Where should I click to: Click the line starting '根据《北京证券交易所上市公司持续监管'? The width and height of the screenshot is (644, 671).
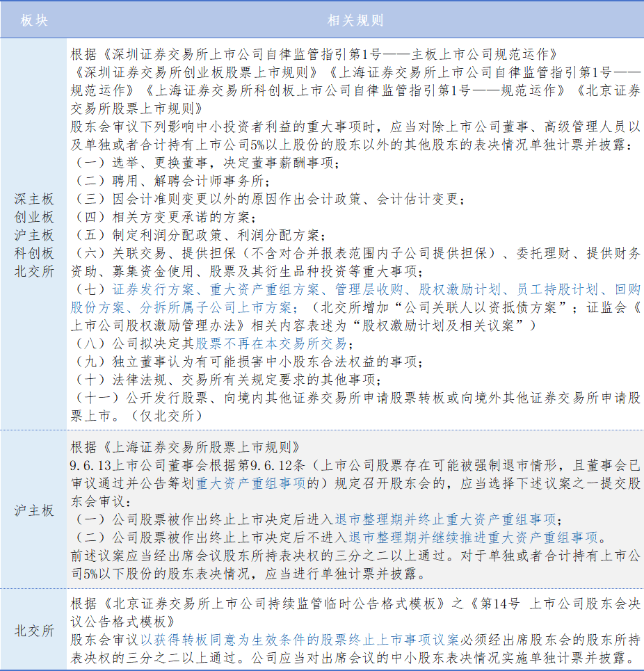click(356, 604)
